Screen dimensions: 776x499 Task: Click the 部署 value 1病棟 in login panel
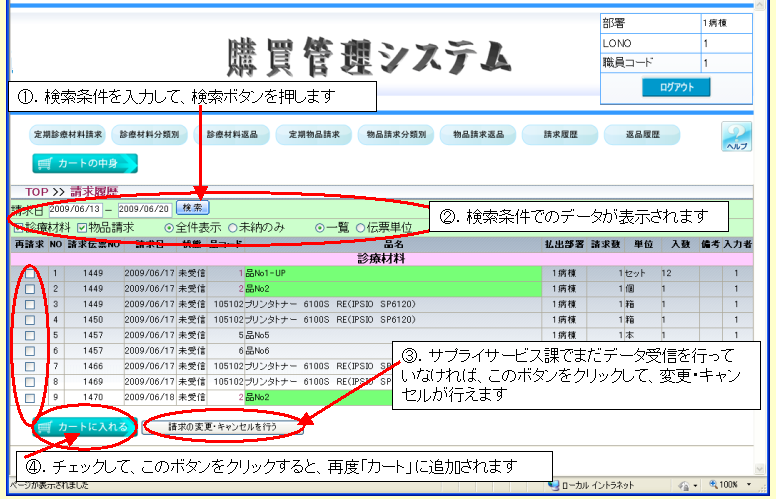(x=715, y=23)
